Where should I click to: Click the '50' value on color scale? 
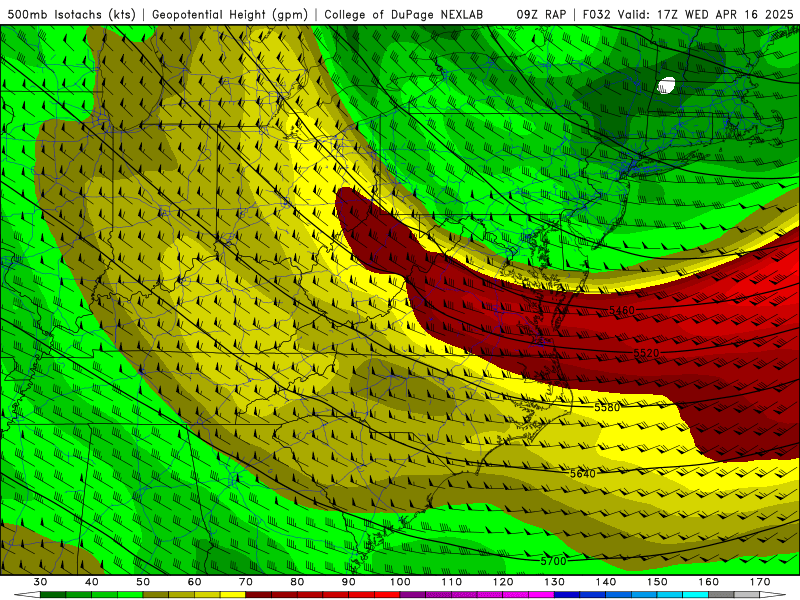[143, 582]
